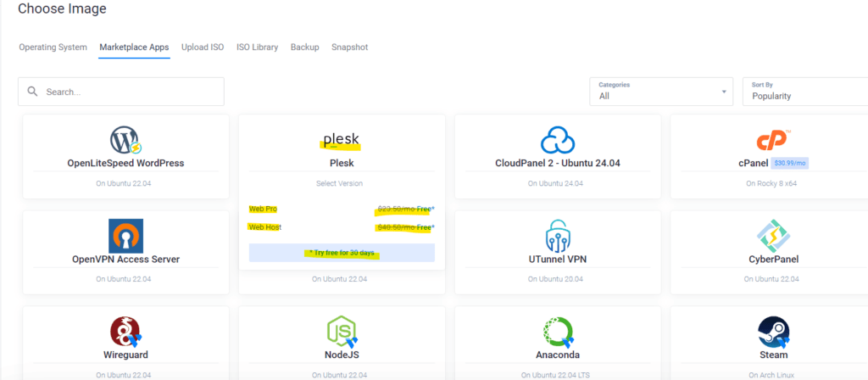Click On Ubuntu 22.04 LTS under Anaconda
This screenshot has width=868, height=380.
point(555,375)
